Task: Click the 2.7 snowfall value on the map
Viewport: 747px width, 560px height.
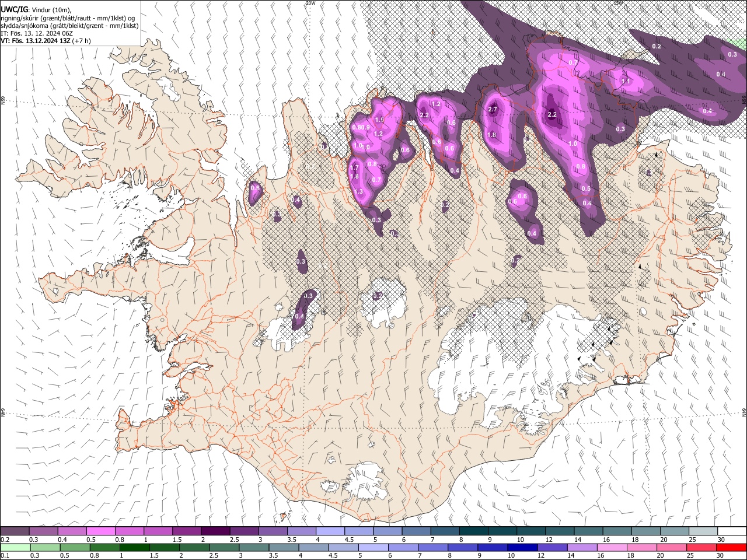Action: [492, 110]
